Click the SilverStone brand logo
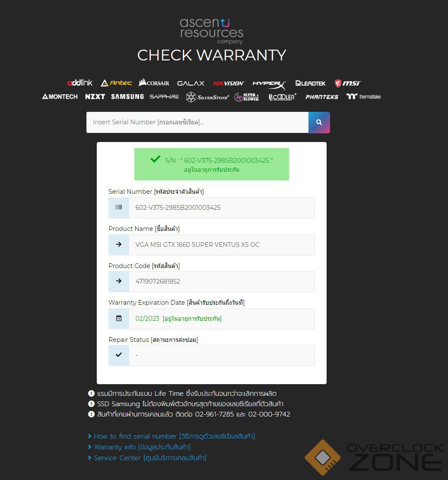 [x=207, y=97]
